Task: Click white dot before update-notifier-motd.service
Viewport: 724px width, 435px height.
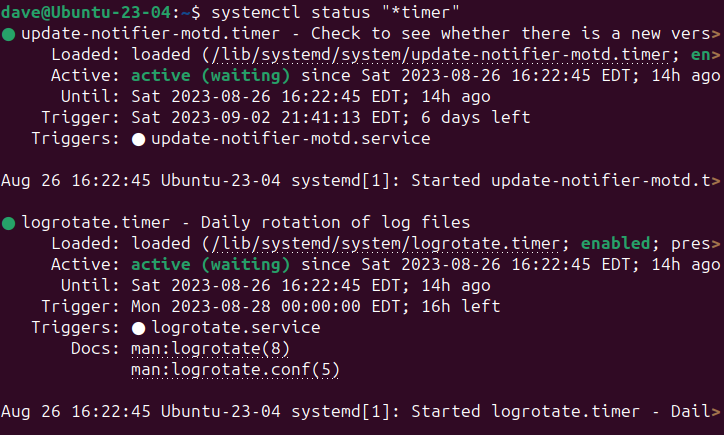Action: [x=138, y=139]
